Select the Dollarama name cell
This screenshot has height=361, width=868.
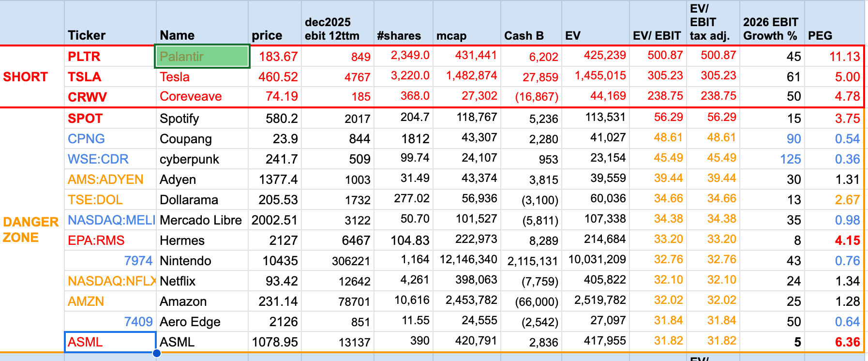202,200
